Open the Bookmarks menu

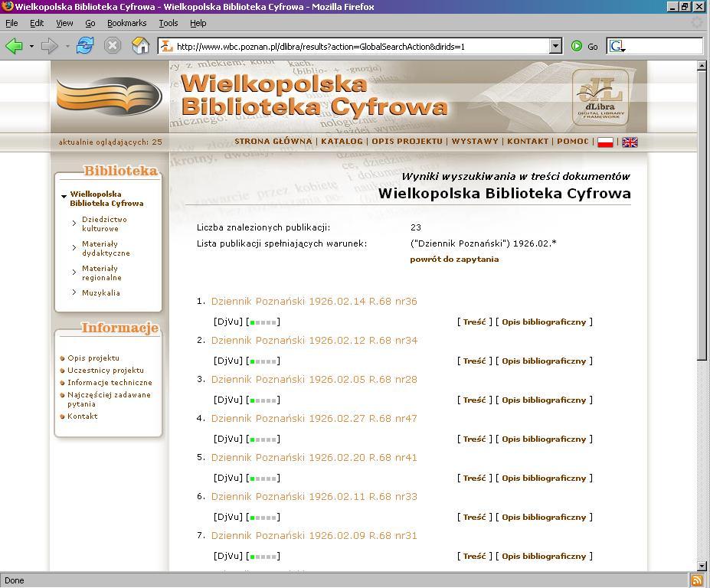pos(127,23)
